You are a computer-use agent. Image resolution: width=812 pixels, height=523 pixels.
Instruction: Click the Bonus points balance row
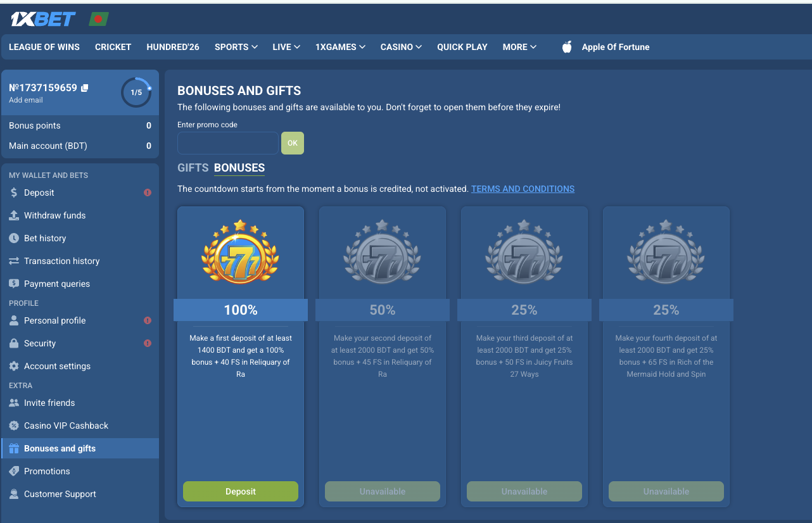(80, 125)
